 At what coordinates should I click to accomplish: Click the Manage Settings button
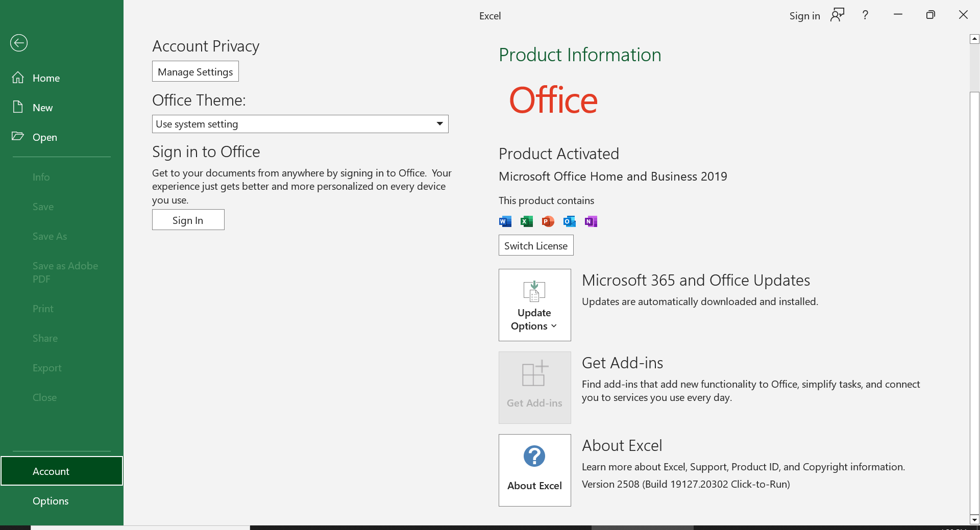coord(195,71)
